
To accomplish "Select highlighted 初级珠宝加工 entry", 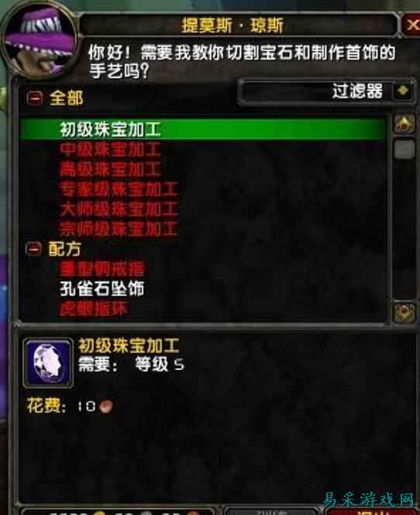I will (202, 130).
